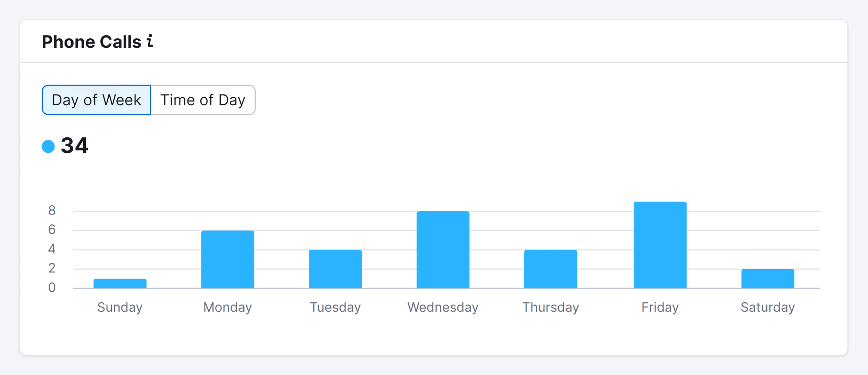Click the Sunday axis label
Image resolution: width=868 pixels, height=375 pixels.
120,307
